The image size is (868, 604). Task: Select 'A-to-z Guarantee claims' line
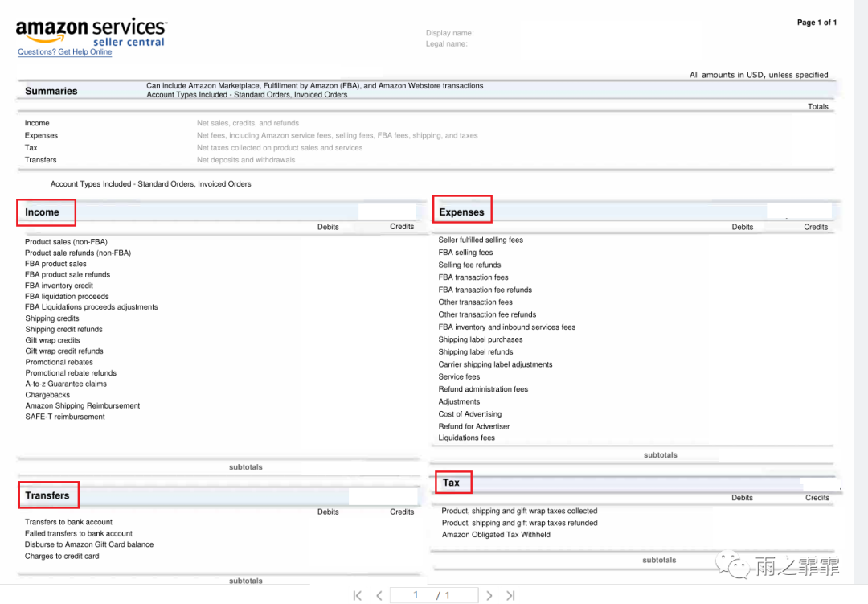(66, 384)
